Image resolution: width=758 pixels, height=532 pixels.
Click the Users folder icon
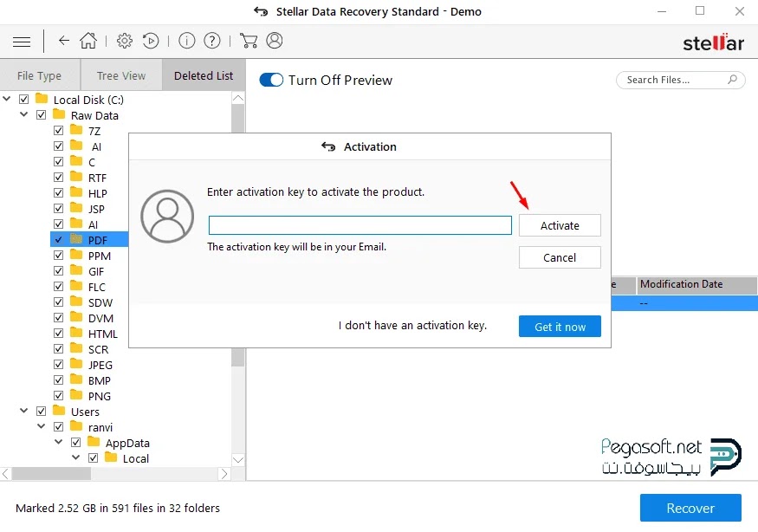59,411
